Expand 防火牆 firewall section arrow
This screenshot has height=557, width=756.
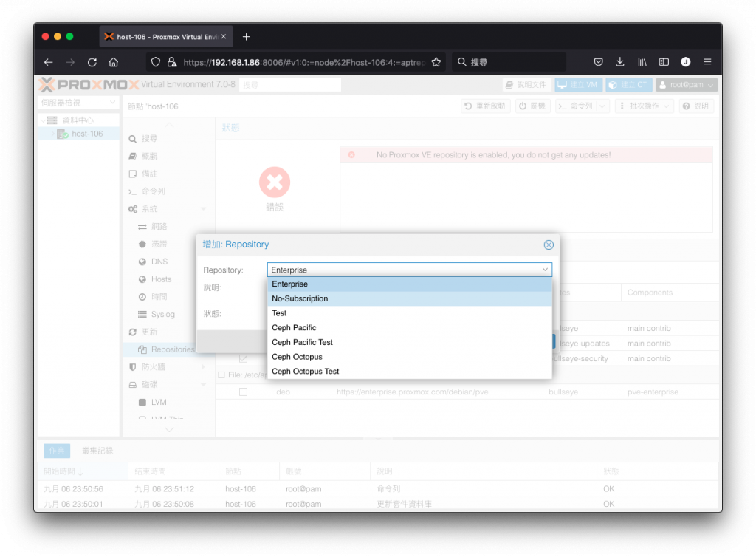click(x=203, y=367)
